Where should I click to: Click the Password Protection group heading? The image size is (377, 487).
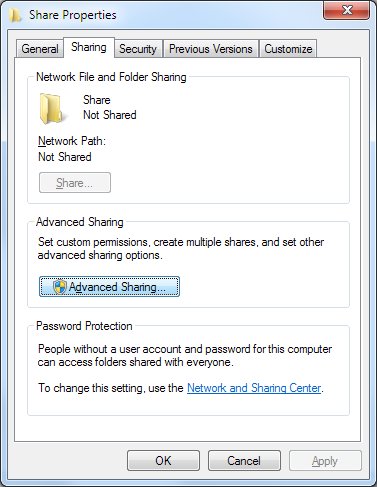point(84,326)
